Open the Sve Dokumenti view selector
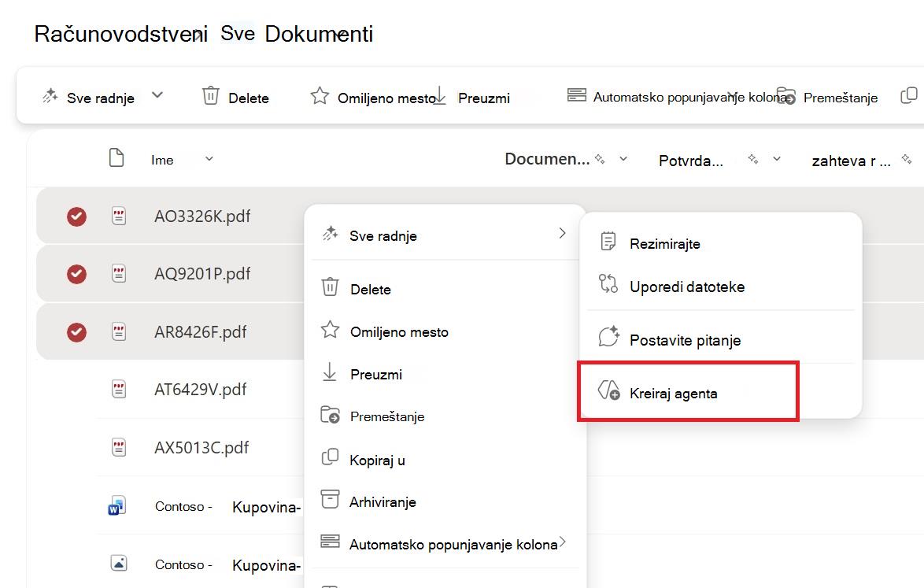 pyautogui.click(x=297, y=34)
